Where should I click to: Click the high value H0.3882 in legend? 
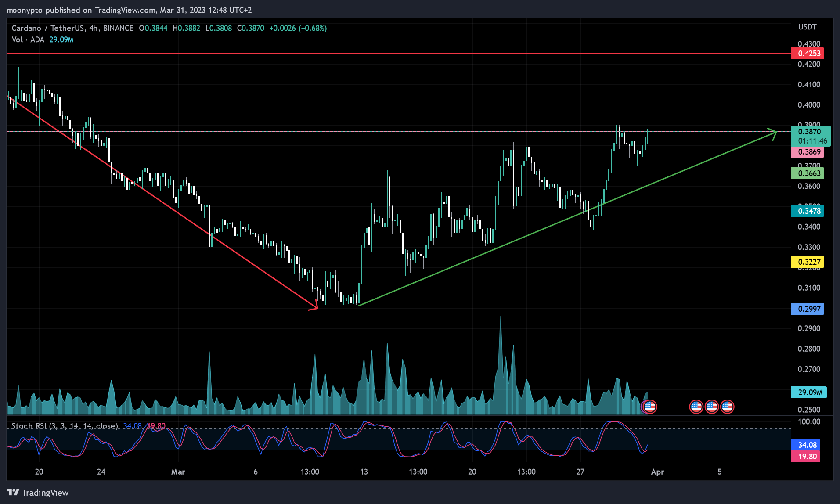(x=186, y=28)
